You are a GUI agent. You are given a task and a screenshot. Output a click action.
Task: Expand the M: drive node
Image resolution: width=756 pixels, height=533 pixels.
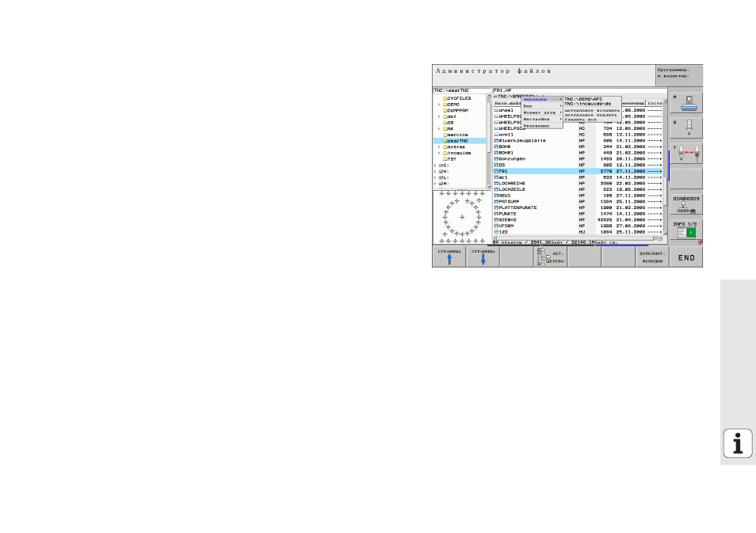coord(435,184)
